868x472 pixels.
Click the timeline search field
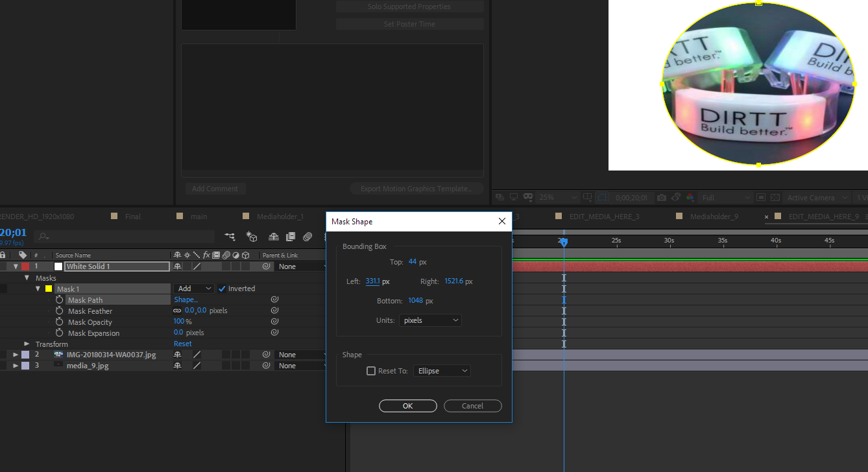pyautogui.click(x=125, y=237)
